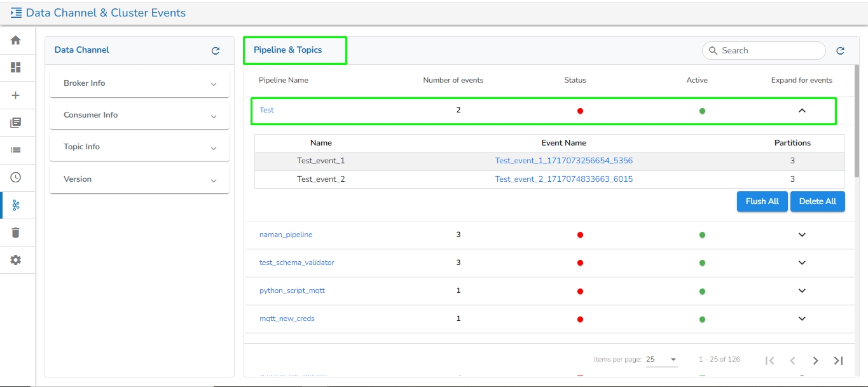
Task: Expand the Topic Info section
Action: pyautogui.click(x=139, y=147)
